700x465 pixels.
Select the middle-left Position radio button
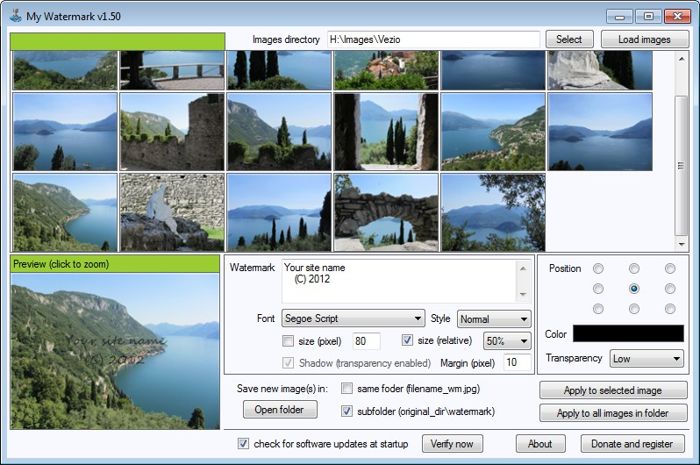pos(598,289)
